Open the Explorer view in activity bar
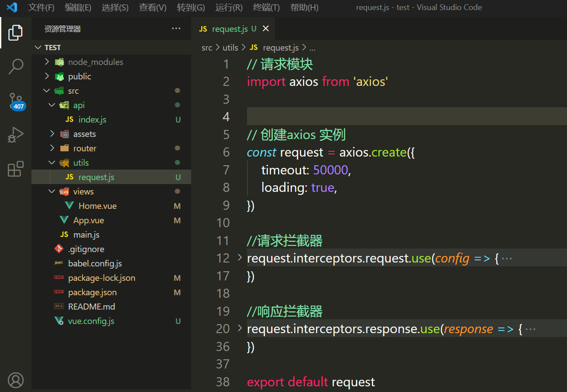 16,33
